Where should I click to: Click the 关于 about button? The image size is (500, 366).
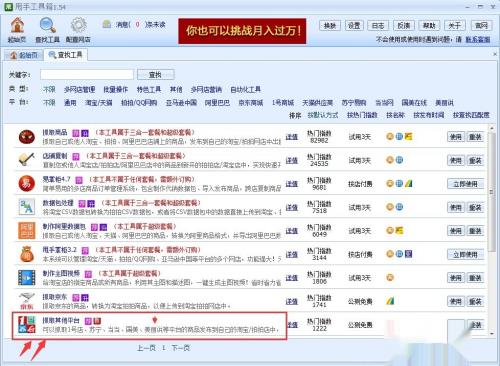click(455, 26)
